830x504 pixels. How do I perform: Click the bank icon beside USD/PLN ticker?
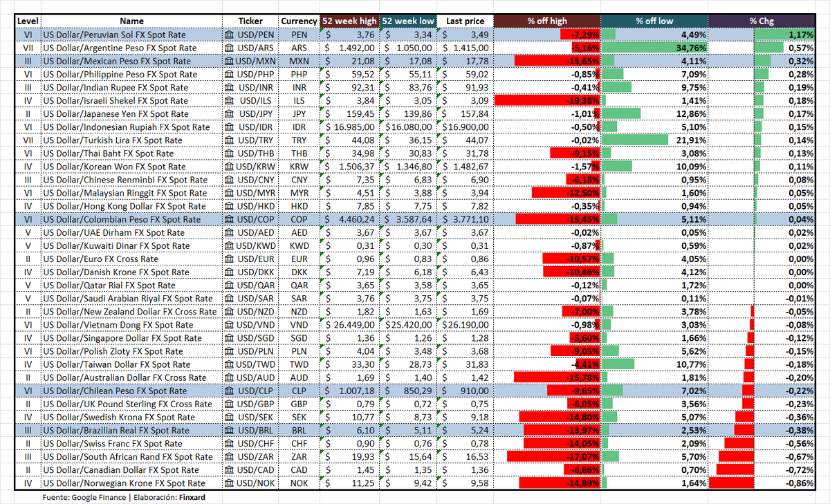pyautogui.click(x=230, y=351)
